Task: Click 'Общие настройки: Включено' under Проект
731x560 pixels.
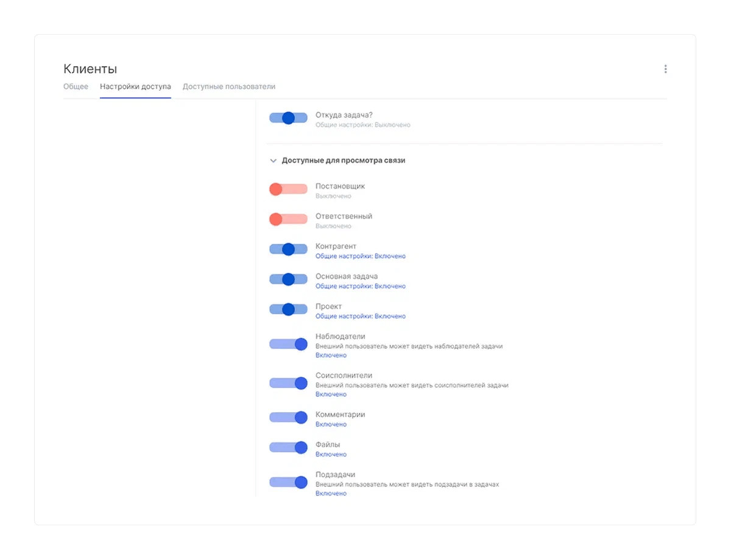Action: pyautogui.click(x=360, y=317)
